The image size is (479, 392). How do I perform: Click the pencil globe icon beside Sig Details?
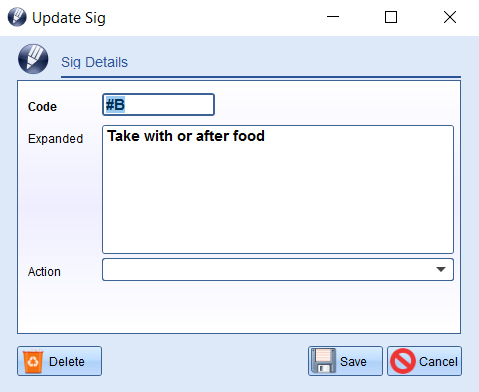click(x=33, y=59)
